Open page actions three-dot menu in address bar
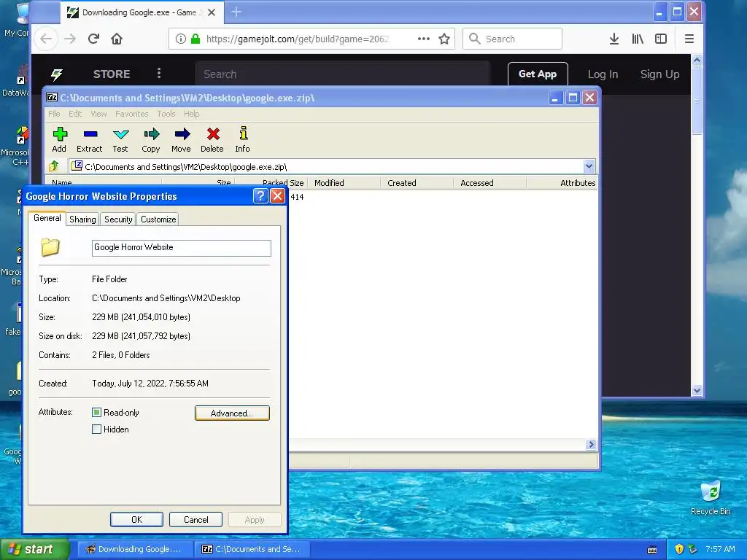This screenshot has height=560, width=747. click(x=424, y=39)
